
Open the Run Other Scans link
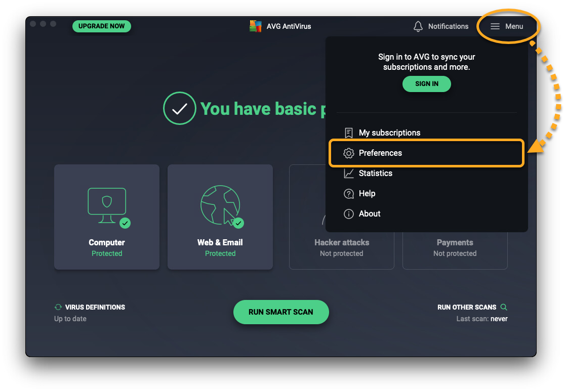[467, 307]
